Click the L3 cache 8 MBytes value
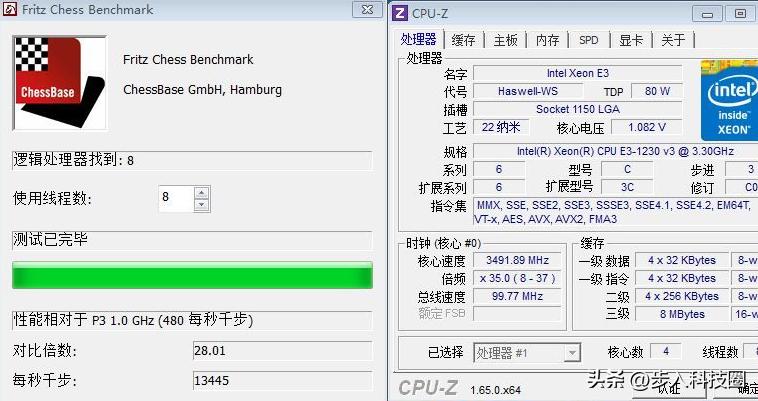 tap(682, 314)
